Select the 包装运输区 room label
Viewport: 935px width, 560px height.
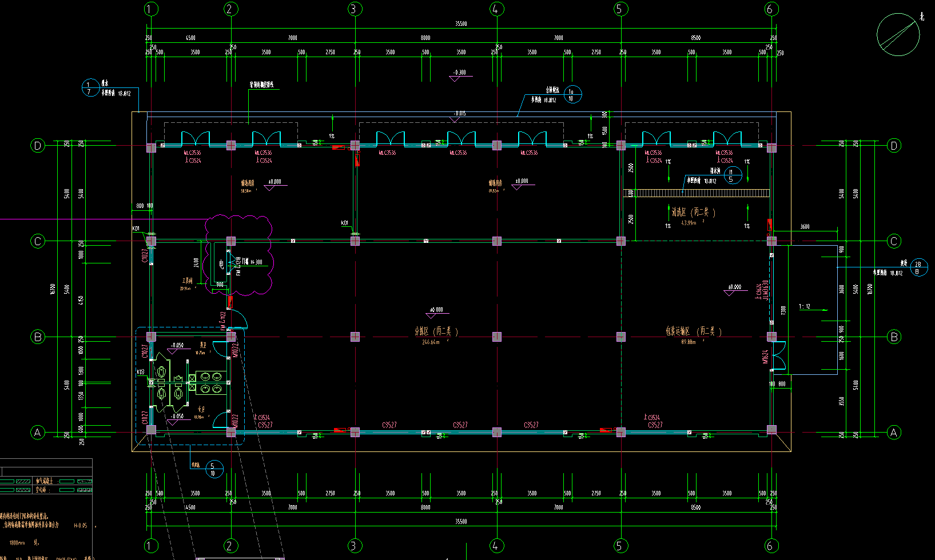(693, 331)
